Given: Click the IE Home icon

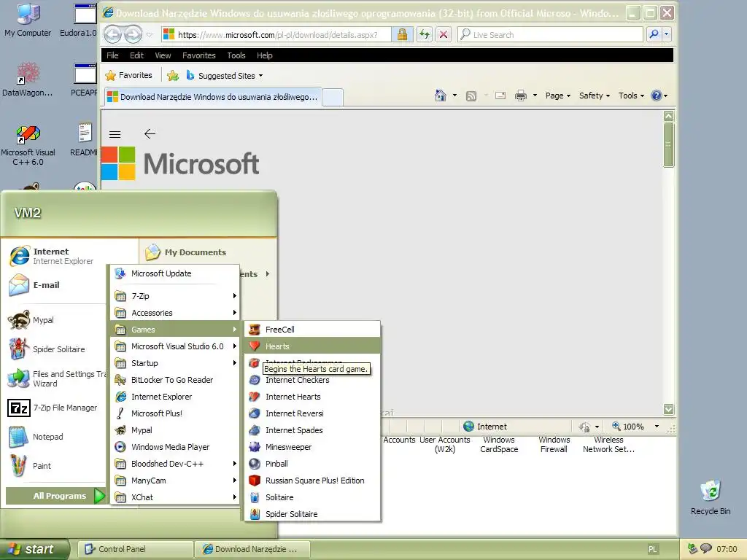Looking at the screenshot, I should pos(440,96).
